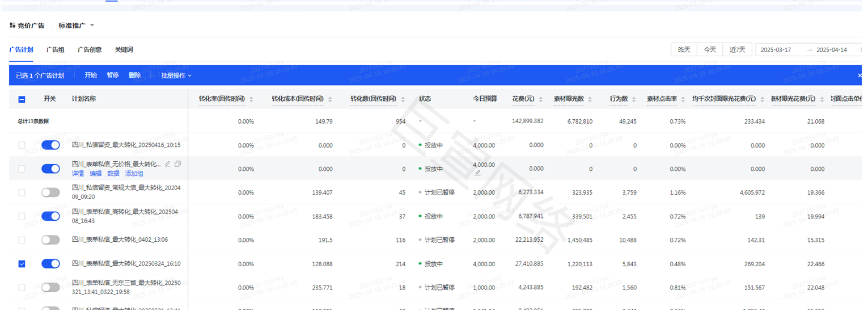Check box for 四川_私信留资_最大转化_20250416_10:15

click(x=22, y=145)
